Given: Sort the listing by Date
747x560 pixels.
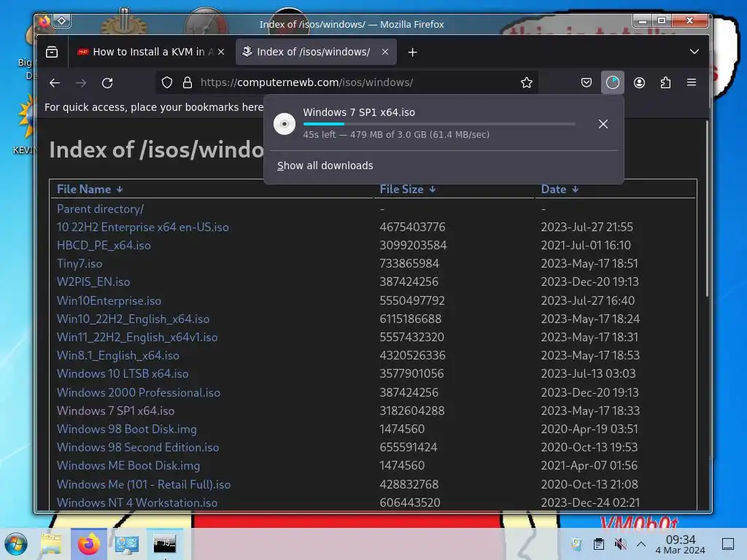Looking at the screenshot, I should [560, 189].
